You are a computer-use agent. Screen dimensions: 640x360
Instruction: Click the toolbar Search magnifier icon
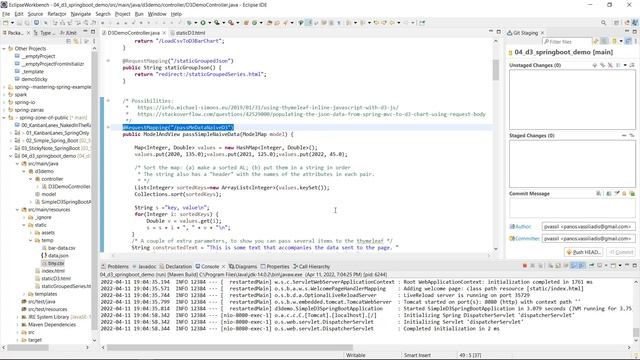(x=603, y=23)
